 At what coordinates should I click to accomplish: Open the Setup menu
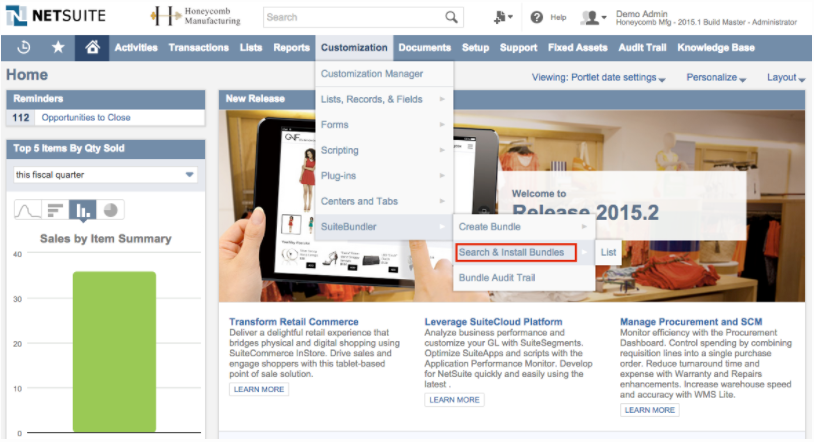coord(476,48)
